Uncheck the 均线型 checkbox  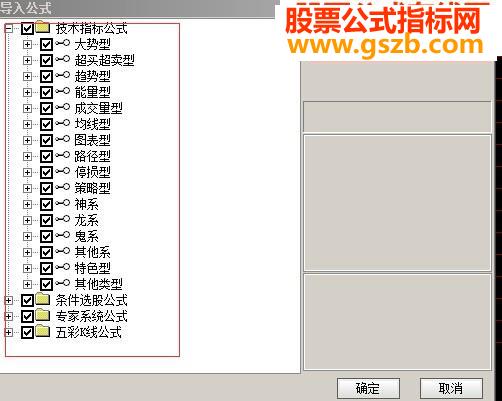pos(46,125)
